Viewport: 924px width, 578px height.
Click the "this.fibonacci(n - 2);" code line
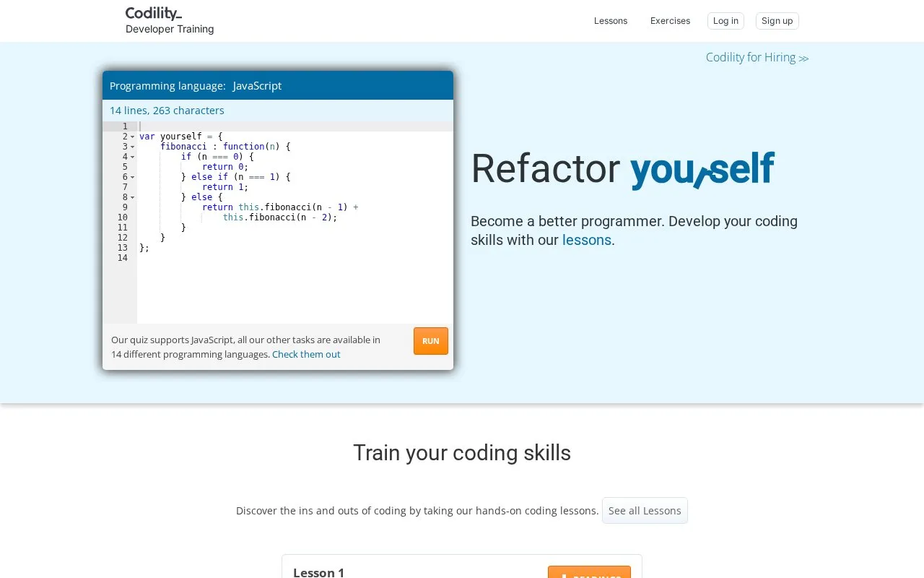(280, 217)
